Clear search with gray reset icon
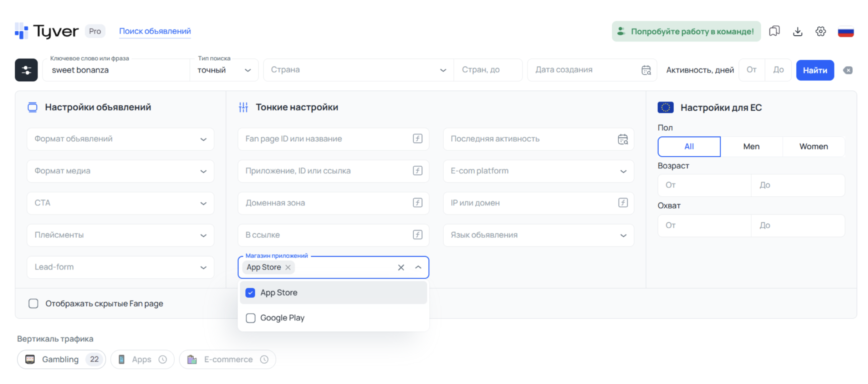Image resolution: width=868 pixels, height=384 pixels. (848, 70)
